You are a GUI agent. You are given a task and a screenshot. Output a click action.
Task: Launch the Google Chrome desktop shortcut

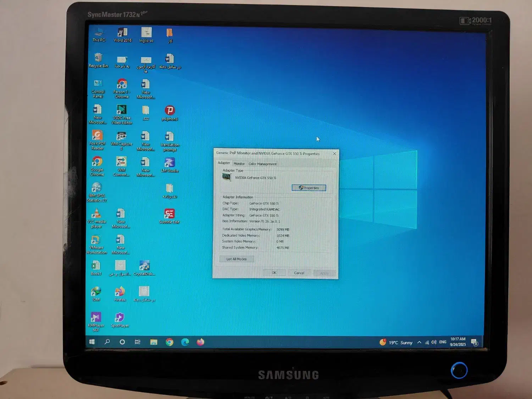pyautogui.click(x=97, y=166)
